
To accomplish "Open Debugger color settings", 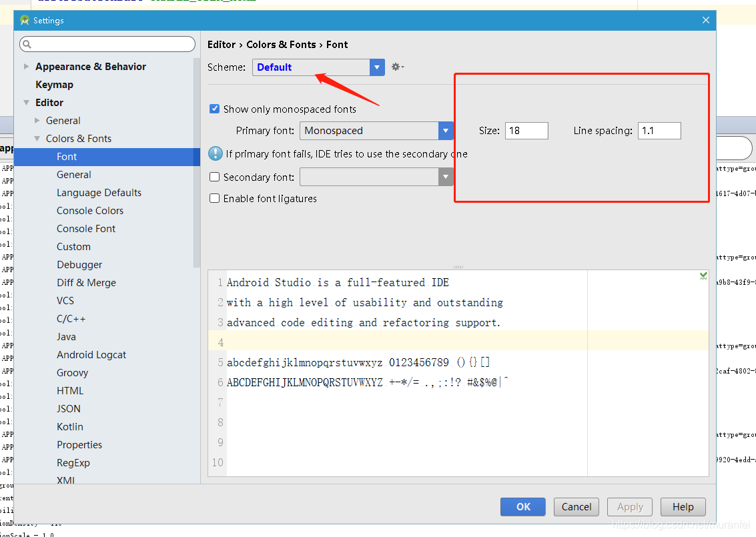I will point(79,265).
